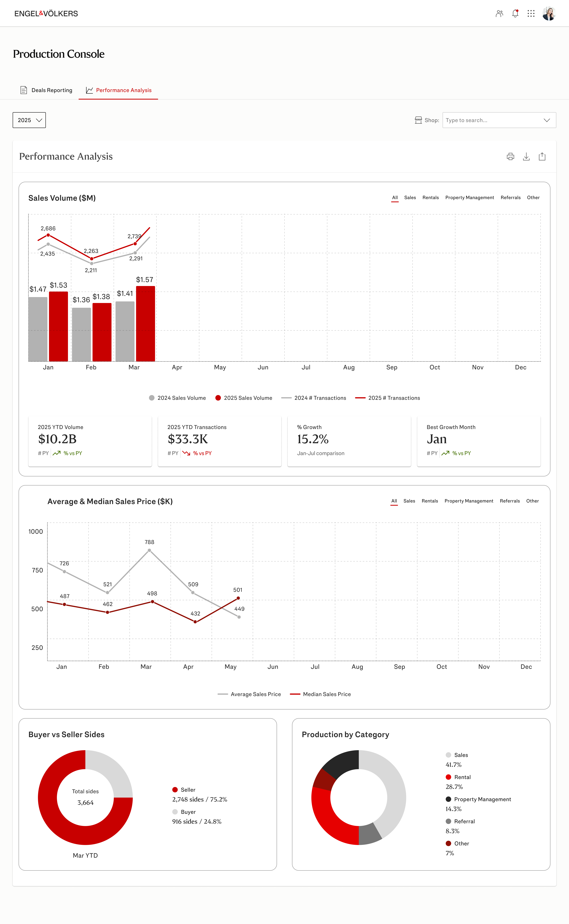Select Referrals filter in Average & Median chart

tap(510, 501)
